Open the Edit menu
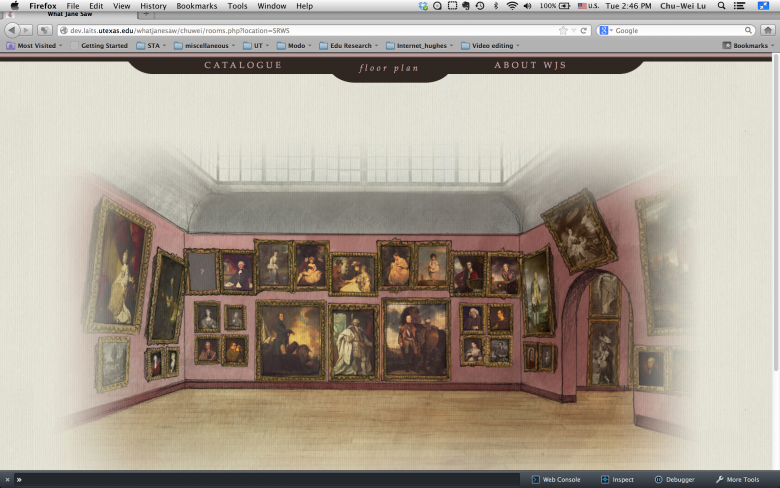Image resolution: width=780 pixels, height=488 pixels. point(96,6)
